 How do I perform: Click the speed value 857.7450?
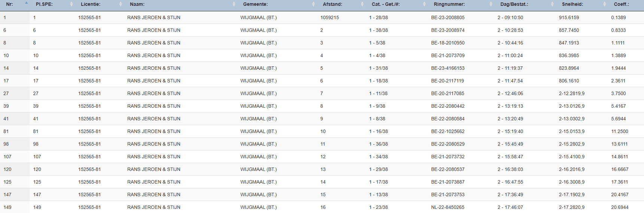tap(569, 30)
